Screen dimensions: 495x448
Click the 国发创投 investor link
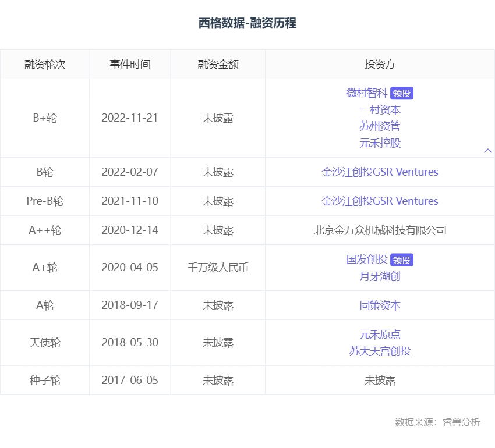367,259
